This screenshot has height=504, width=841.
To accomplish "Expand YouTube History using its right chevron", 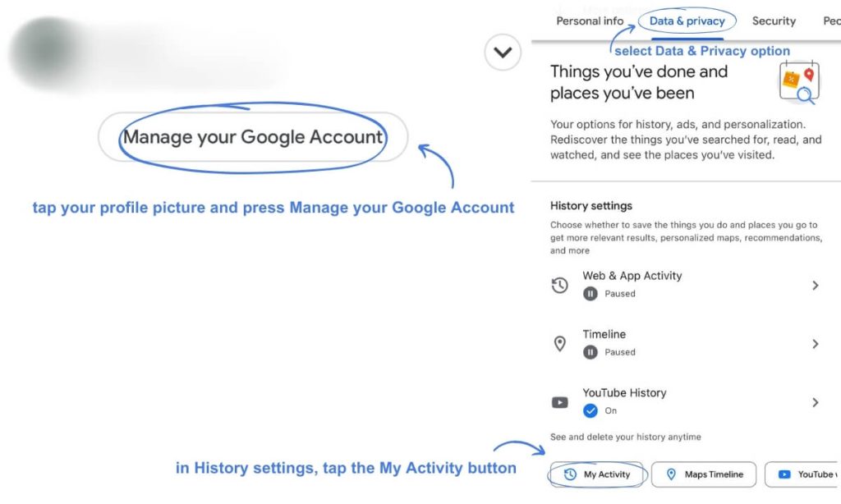I will (x=816, y=402).
